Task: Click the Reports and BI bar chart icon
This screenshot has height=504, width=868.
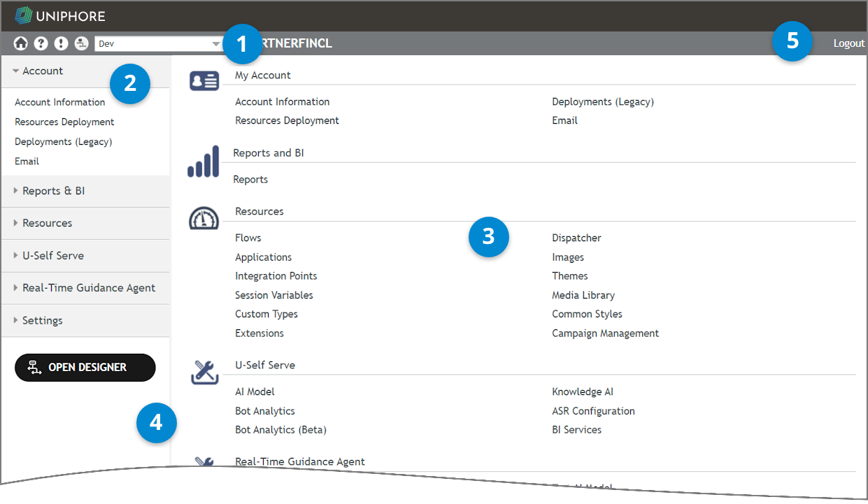Action: point(204,162)
